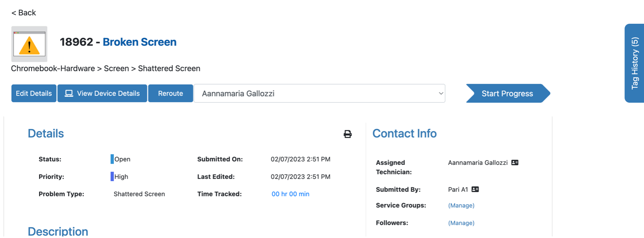This screenshot has height=238, width=644.
Task: Click the Submitted On date 02/07/2023 2:51 PM
Action: (x=301, y=159)
